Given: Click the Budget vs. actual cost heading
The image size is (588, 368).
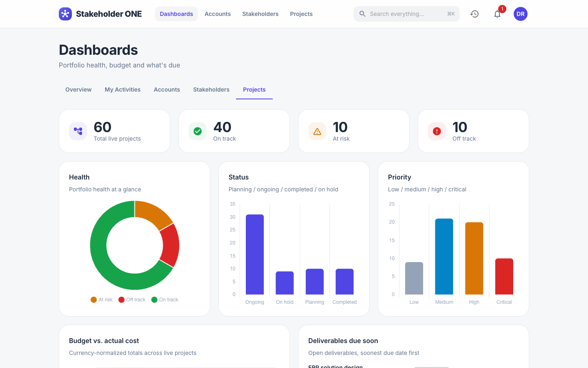Looking at the screenshot, I should (104, 341).
